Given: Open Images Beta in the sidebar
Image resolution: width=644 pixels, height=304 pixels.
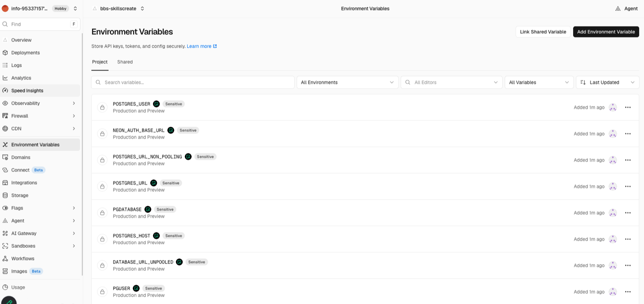Looking at the screenshot, I should (x=40, y=271).
